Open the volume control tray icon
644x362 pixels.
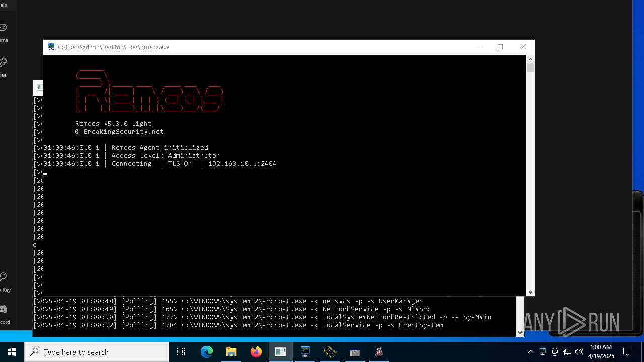click(x=579, y=352)
